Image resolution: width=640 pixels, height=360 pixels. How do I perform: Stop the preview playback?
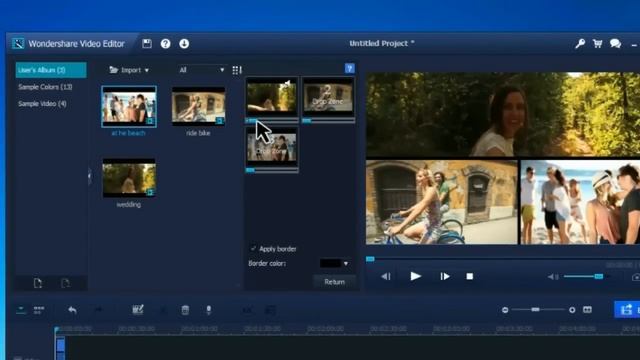click(469, 276)
